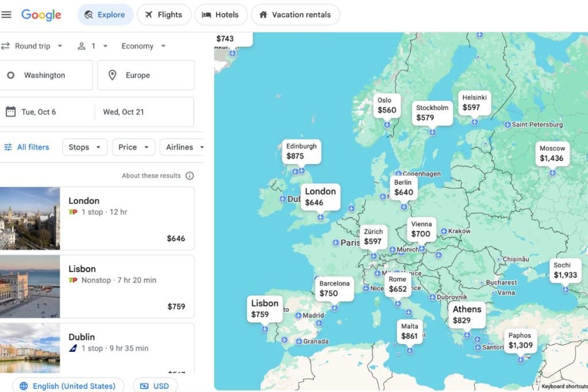Open the Dublin photo thumbnail
This screenshot has width=588, height=392.
pos(30,348)
